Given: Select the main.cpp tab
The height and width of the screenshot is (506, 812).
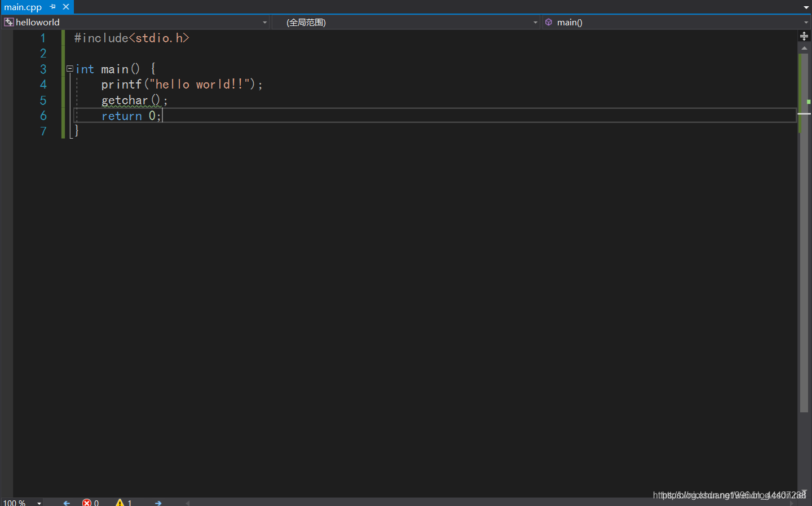Looking at the screenshot, I should pyautogui.click(x=23, y=7).
